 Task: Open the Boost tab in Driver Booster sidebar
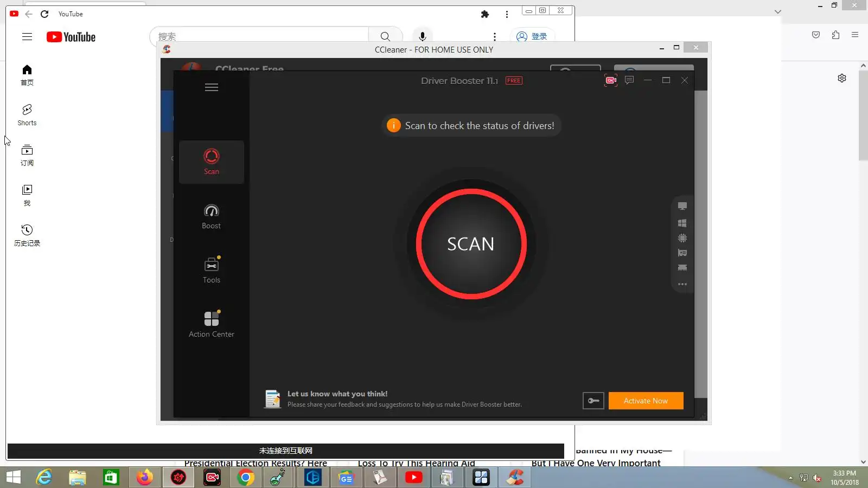212,216
